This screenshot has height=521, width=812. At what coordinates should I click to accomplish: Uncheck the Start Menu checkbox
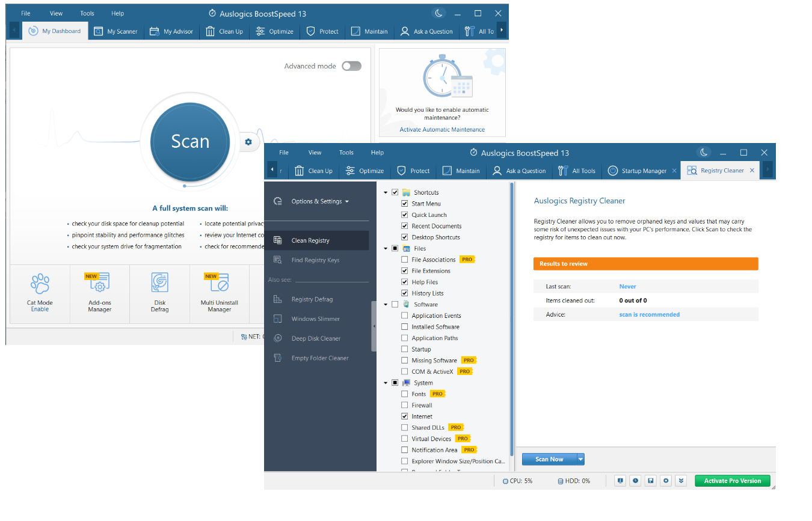[405, 204]
